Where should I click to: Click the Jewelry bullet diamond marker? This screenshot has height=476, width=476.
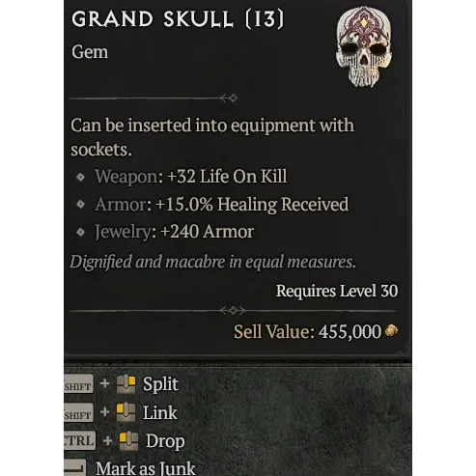[80, 232]
